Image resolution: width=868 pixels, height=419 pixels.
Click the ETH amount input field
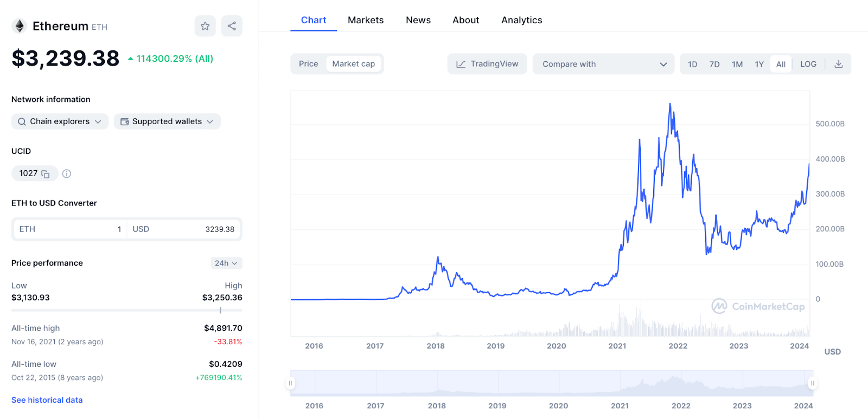[x=71, y=229]
